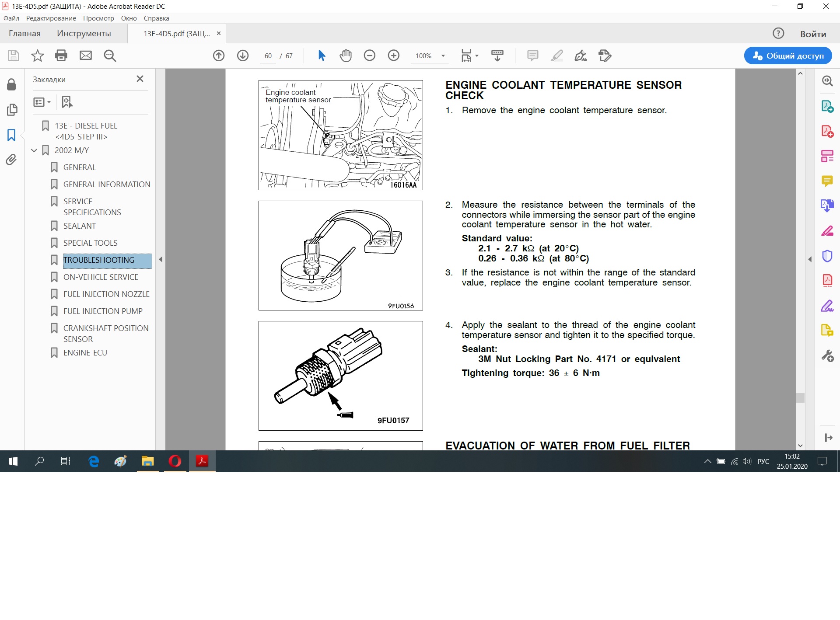Switch to the Инструменты tab
Image resolution: width=840 pixels, height=620 pixels.
tap(84, 34)
